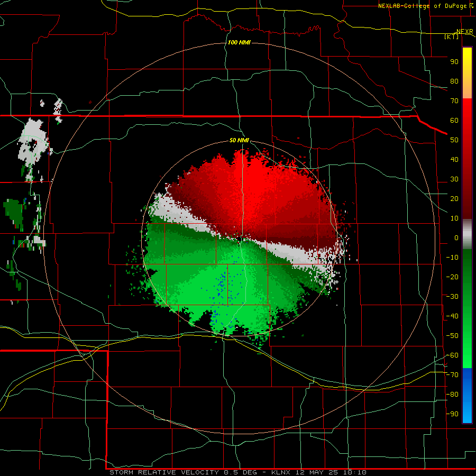This screenshot has height=476, width=476.
Task: Select the 60 value on the velocity scale
Action: point(454,120)
